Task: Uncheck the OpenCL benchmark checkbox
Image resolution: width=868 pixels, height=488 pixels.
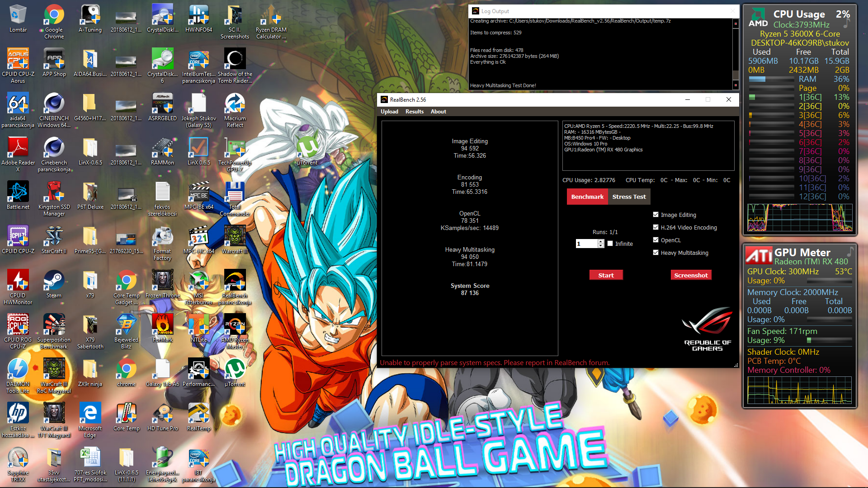Action: pos(656,240)
